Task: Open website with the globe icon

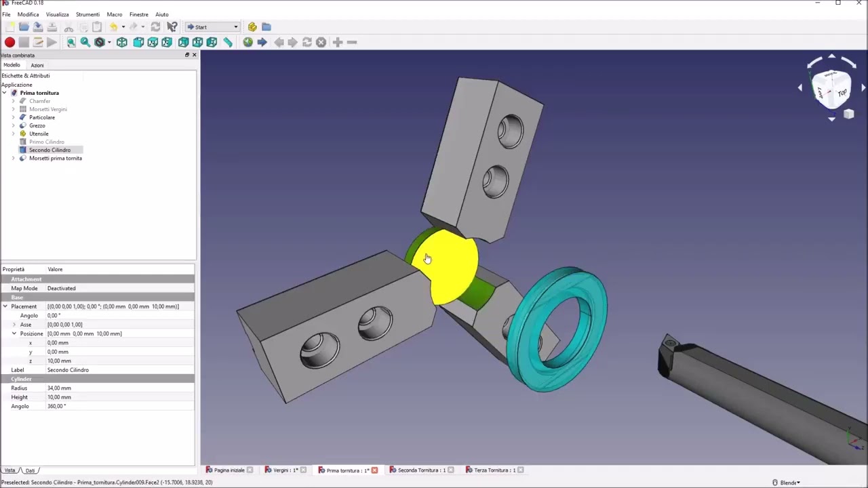Action: [248, 42]
